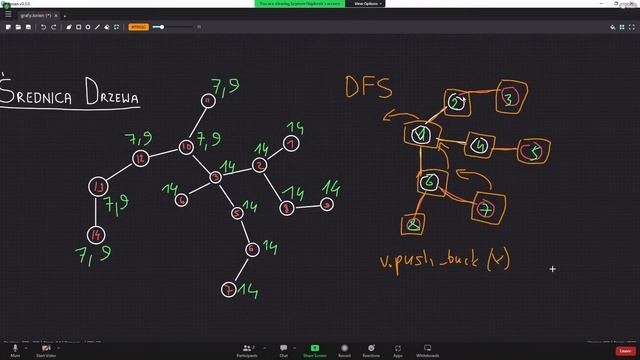Mute the microphone in Zoom

(15, 351)
